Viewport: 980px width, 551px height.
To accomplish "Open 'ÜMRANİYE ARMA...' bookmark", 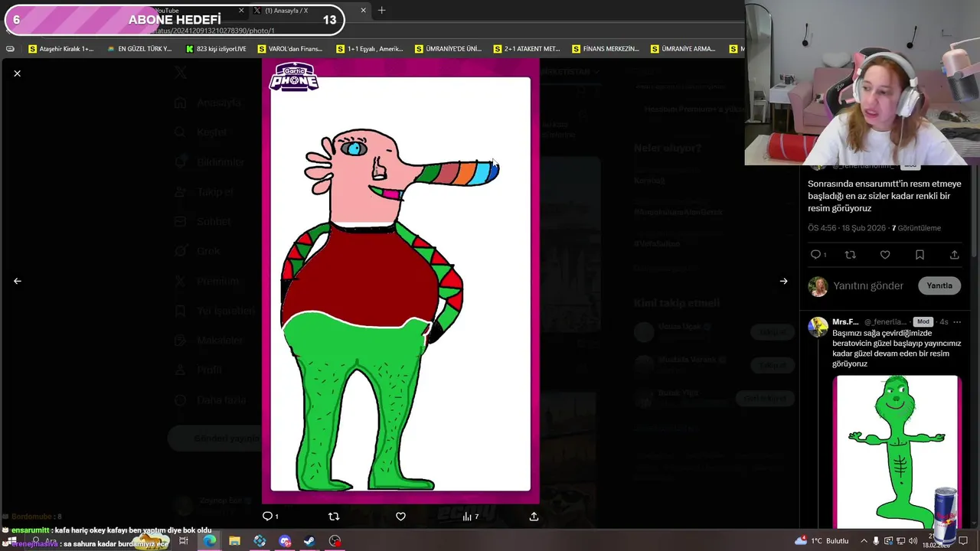I will [x=683, y=49].
